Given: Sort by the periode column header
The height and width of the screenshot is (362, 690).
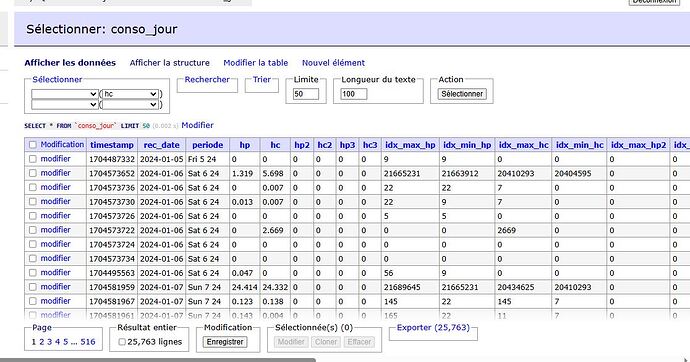Looking at the screenshot, I should [x=208, y=145].
